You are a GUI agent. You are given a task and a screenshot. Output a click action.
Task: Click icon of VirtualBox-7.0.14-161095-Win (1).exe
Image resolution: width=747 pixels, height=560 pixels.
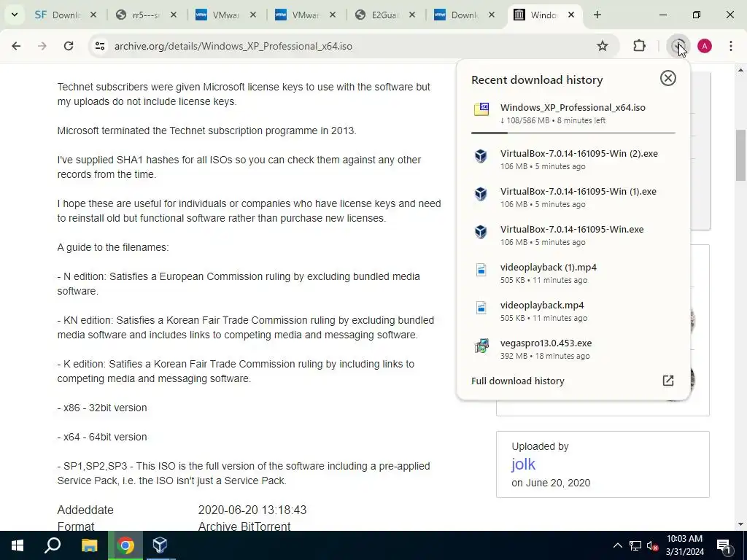[x=481, y=194]
